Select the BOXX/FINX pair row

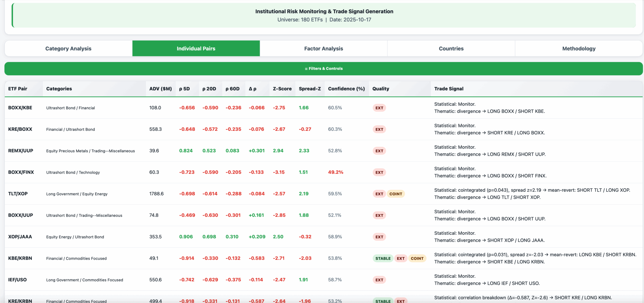(21, 172)
